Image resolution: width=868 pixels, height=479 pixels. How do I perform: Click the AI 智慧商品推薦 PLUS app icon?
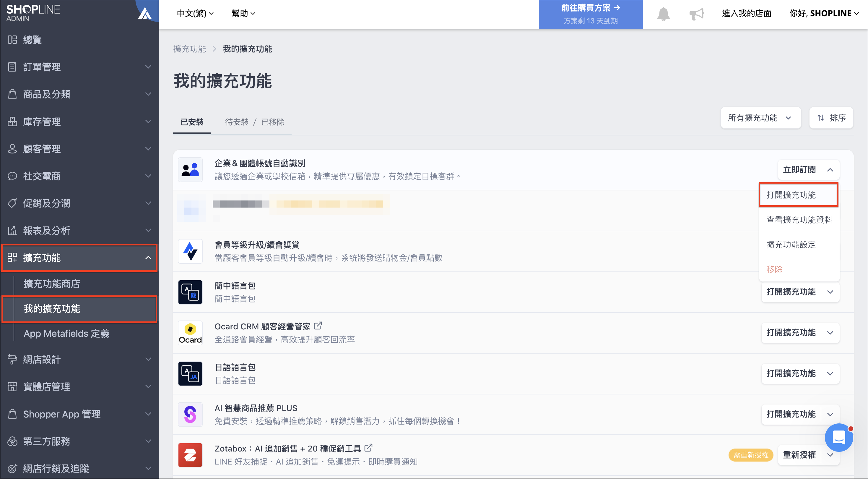[x=190, y=415]
